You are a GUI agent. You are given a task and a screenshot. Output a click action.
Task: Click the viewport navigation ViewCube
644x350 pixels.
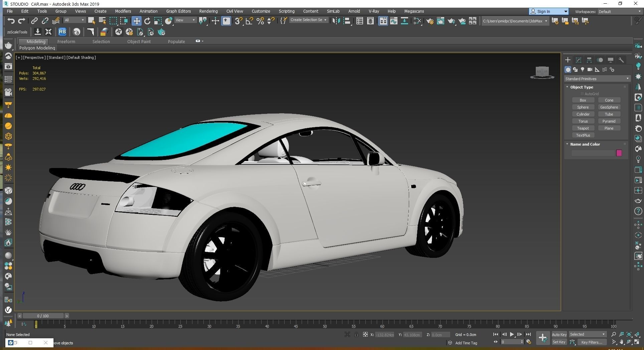542,72
